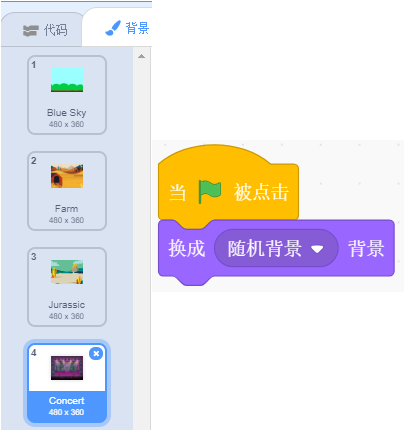Click the code blocks icon on 代码 tab
The height and width of the screenshot is (430, 409).
(x=31, y=31)
